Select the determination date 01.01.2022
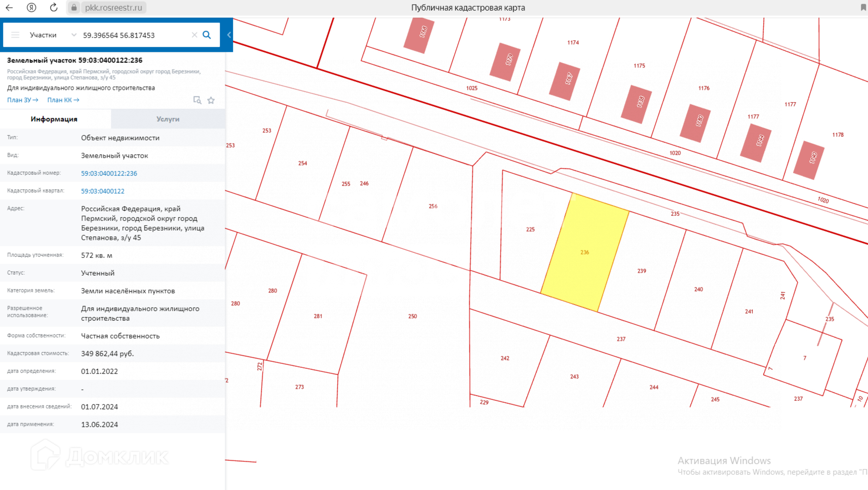 (x=99, y=371)
